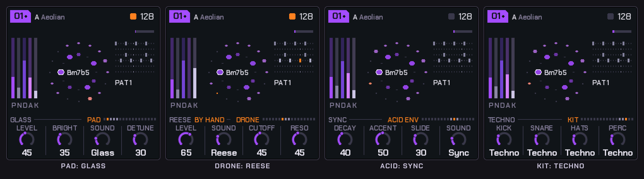Click the CUTOFF knob in Drone Reese
The width and height of the screenshot is (644, 179).
(262, 139)
